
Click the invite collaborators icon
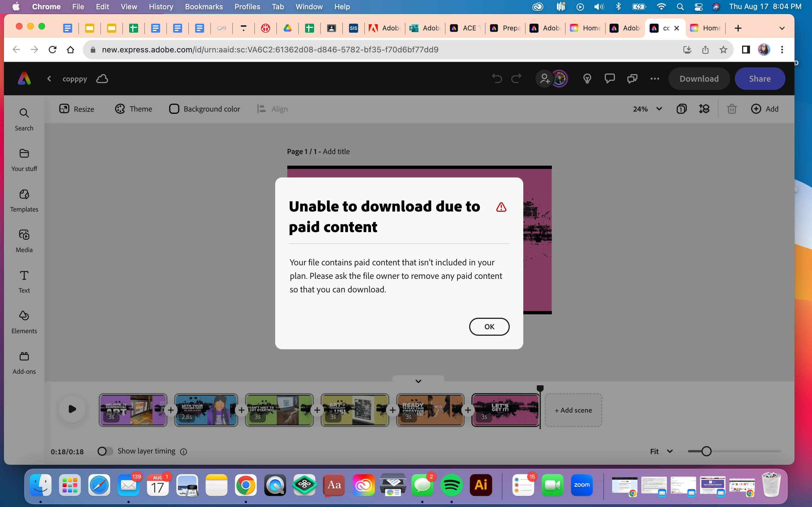pos(545,79)
